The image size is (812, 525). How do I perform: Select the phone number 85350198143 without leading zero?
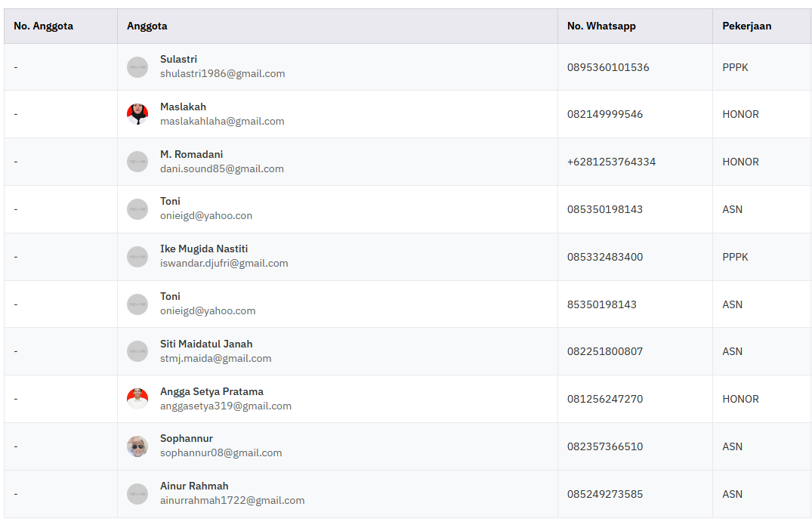[602, 304]
